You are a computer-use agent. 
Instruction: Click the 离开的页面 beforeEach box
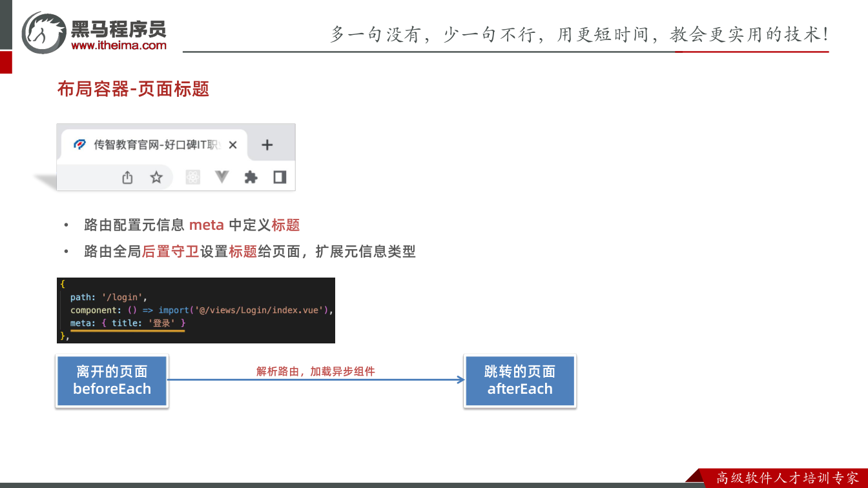pyautogui.click(x=112, y=380)
